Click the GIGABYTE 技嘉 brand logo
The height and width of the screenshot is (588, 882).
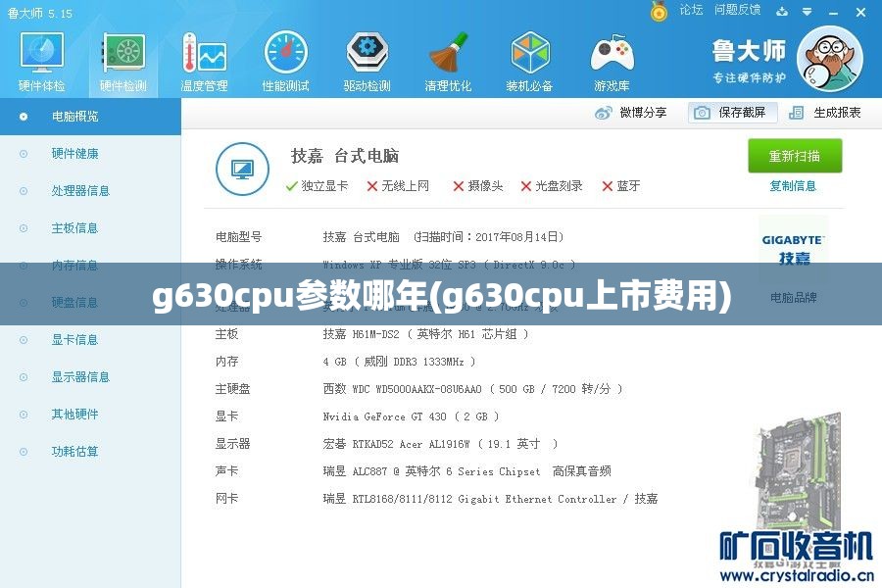point(794,249)
